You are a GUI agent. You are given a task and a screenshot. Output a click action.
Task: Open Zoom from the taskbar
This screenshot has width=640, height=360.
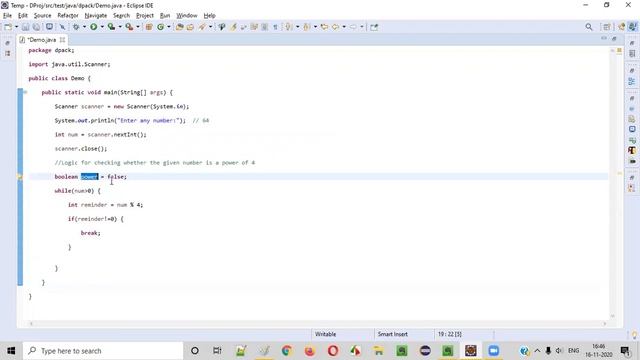pos(493,351)
